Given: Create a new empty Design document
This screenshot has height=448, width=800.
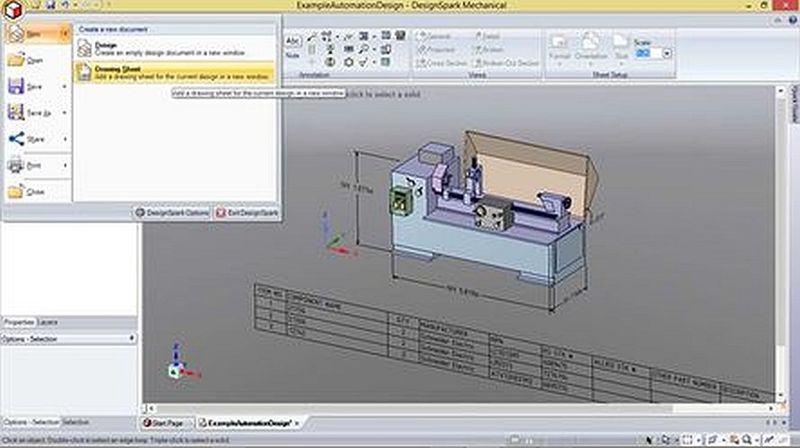Looking at the screenshot, I should [175, 48].
